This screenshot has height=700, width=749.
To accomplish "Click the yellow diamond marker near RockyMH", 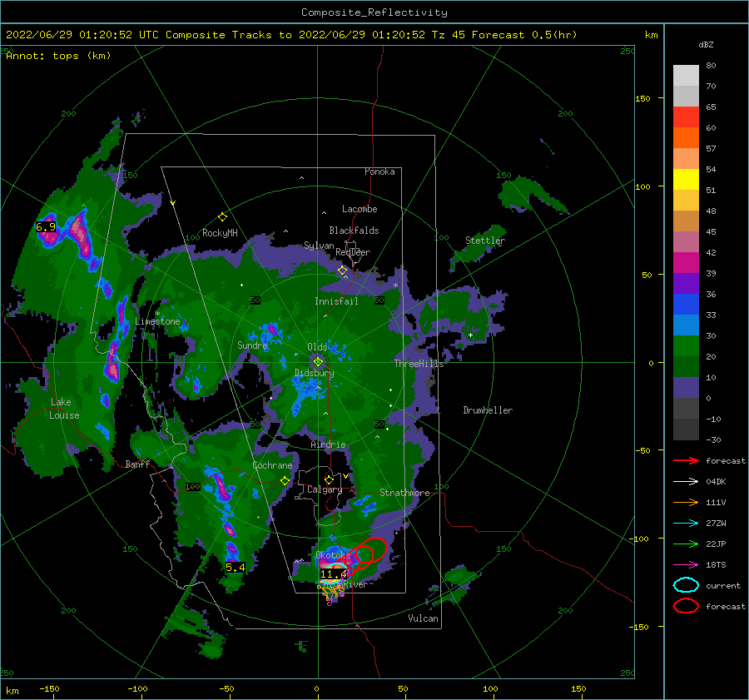I will (222, 217).
